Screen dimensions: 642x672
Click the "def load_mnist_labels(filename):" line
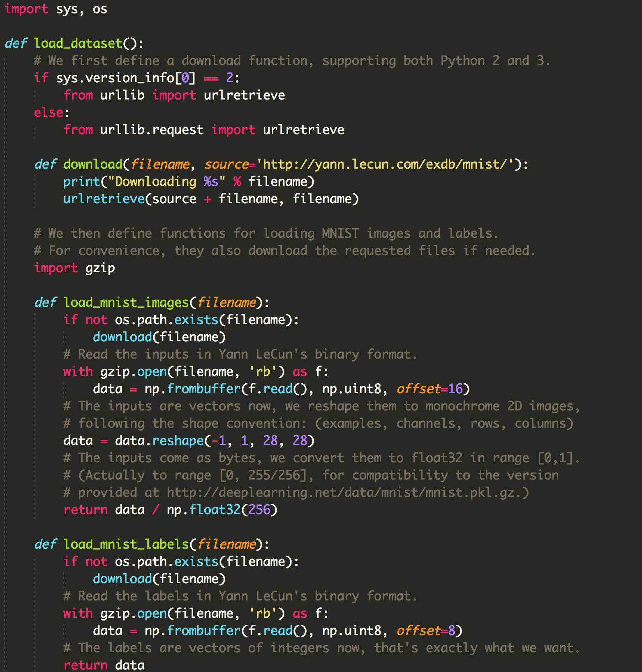(x=152, y=544)
